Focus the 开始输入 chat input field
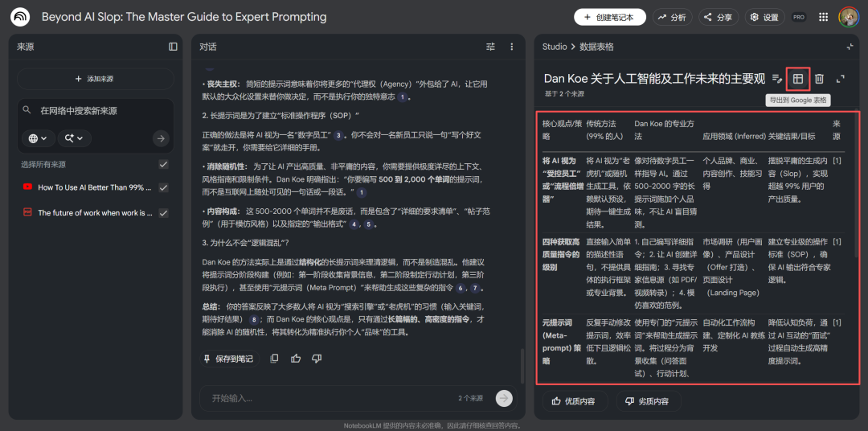868x431 pixels. (x=332, y=398)
